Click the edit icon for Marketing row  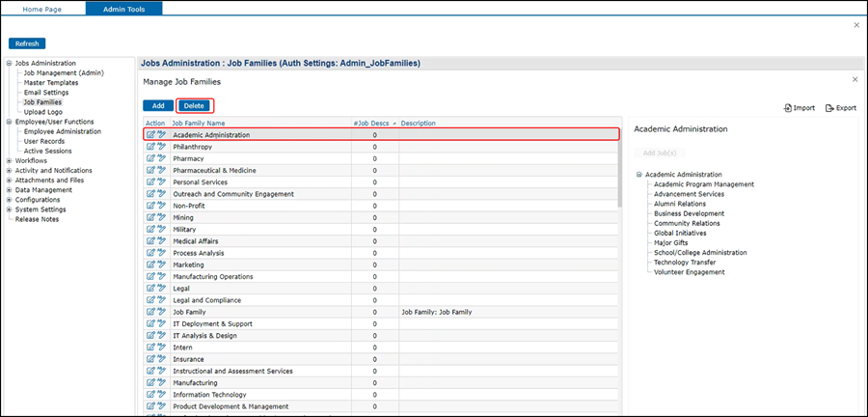(x=150, y=264)
